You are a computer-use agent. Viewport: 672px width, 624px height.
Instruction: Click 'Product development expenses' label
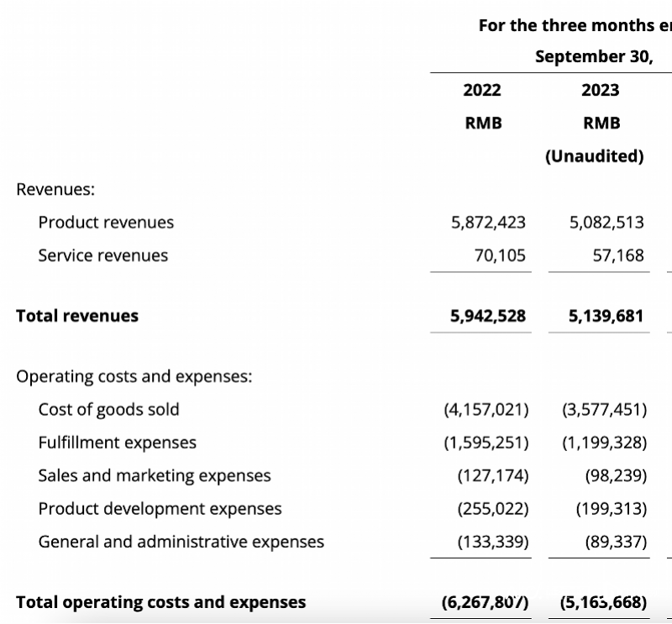click(160, 508)
